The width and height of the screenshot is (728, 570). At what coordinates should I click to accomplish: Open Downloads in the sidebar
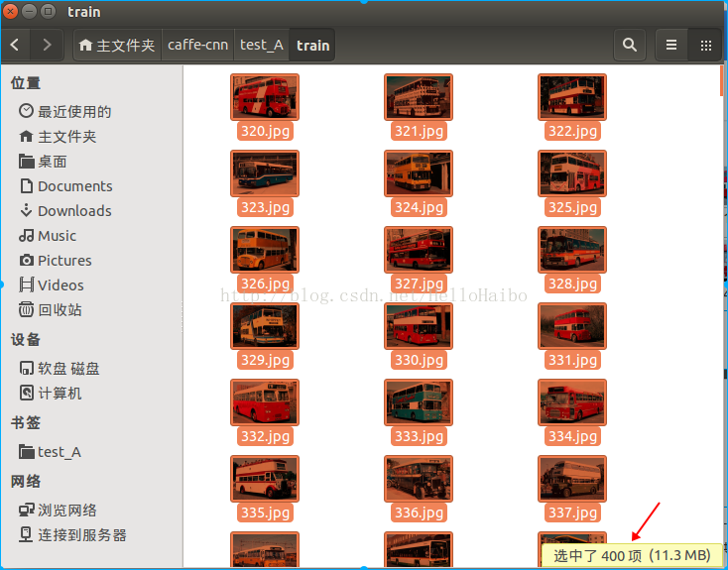click(x=92, y=211)
